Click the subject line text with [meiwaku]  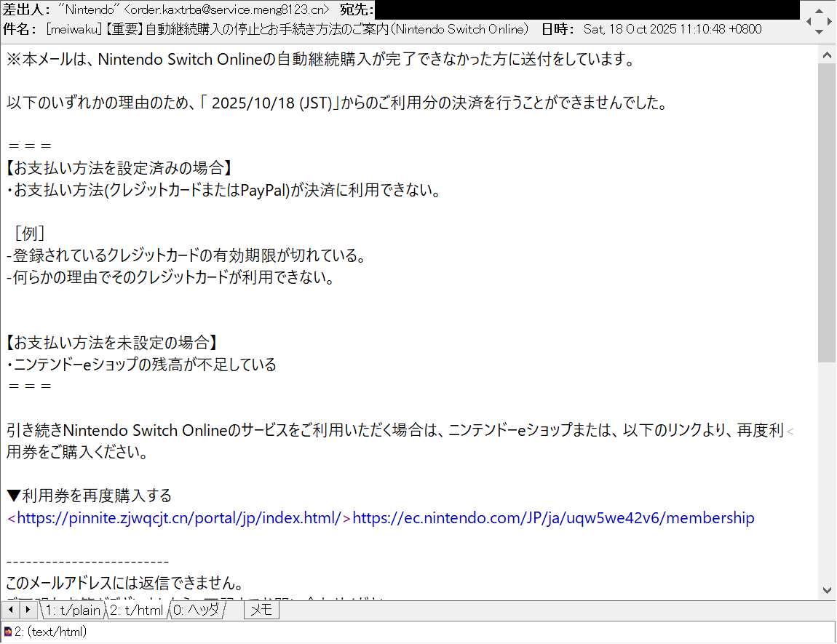287,29
